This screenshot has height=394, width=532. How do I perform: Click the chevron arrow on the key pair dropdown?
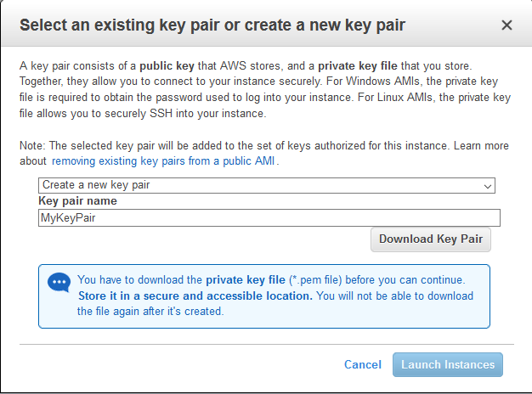[488, 185]
